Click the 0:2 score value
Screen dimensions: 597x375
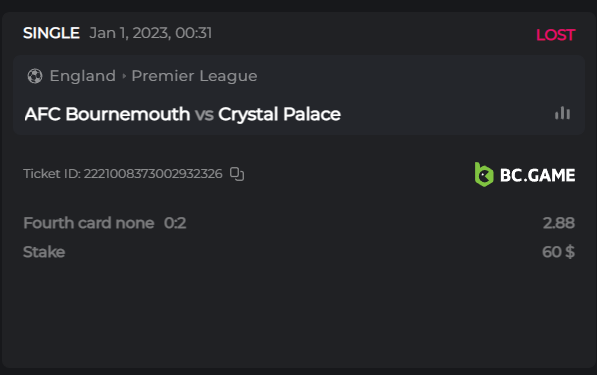coord(175,223)
